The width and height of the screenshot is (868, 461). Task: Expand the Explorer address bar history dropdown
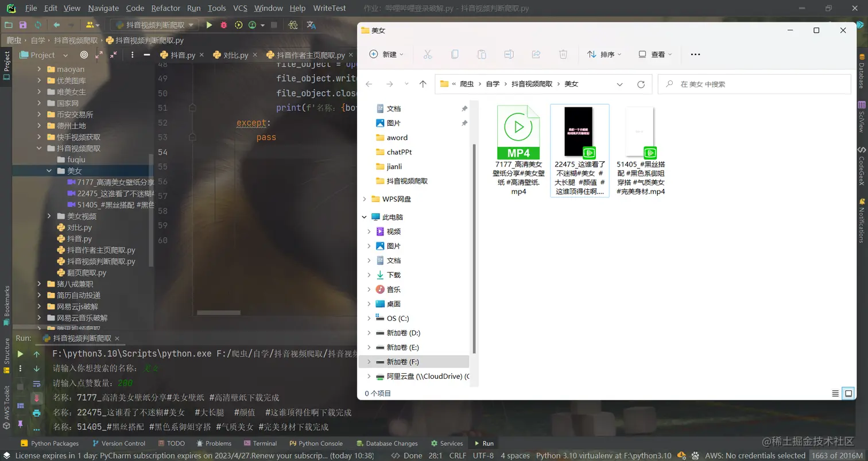620,84
